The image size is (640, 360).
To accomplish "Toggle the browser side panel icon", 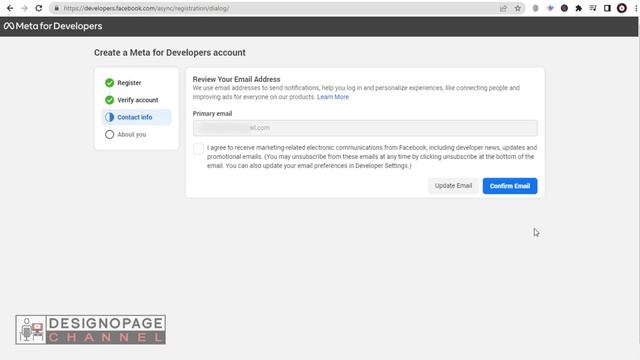I will (x=607, y=8).
